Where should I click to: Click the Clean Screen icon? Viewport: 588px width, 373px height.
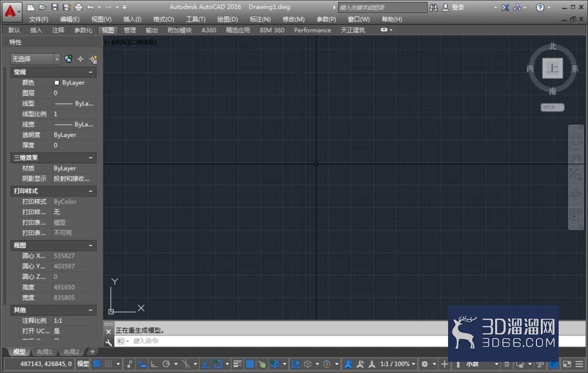tap(567, 364)
